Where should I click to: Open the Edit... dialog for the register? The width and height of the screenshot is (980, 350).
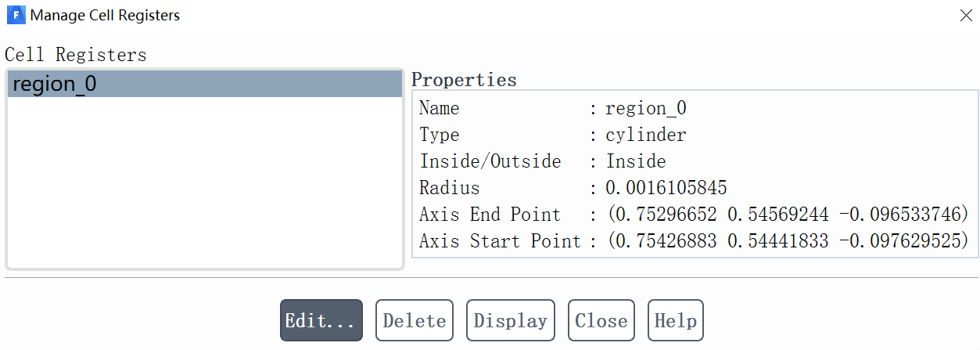[x=321, y=320]
